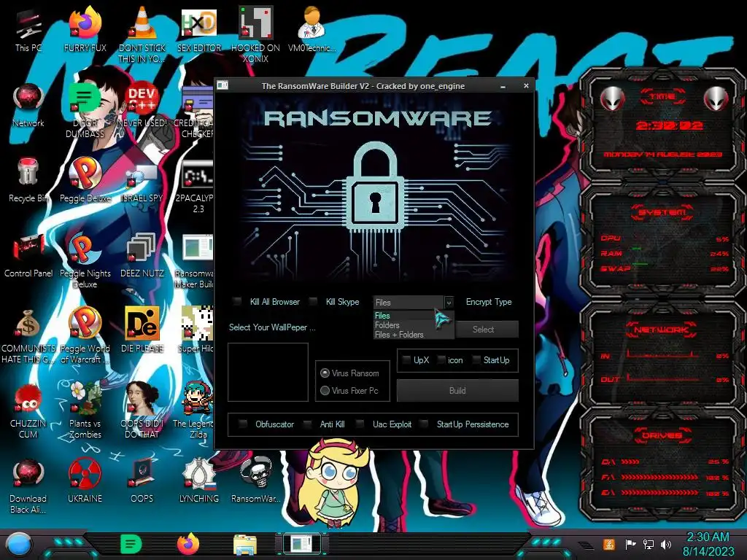This screenshot has height=560, width=747.
Task: Enable the Kill Skype checkbox
Action: click(x=313, y=301)
